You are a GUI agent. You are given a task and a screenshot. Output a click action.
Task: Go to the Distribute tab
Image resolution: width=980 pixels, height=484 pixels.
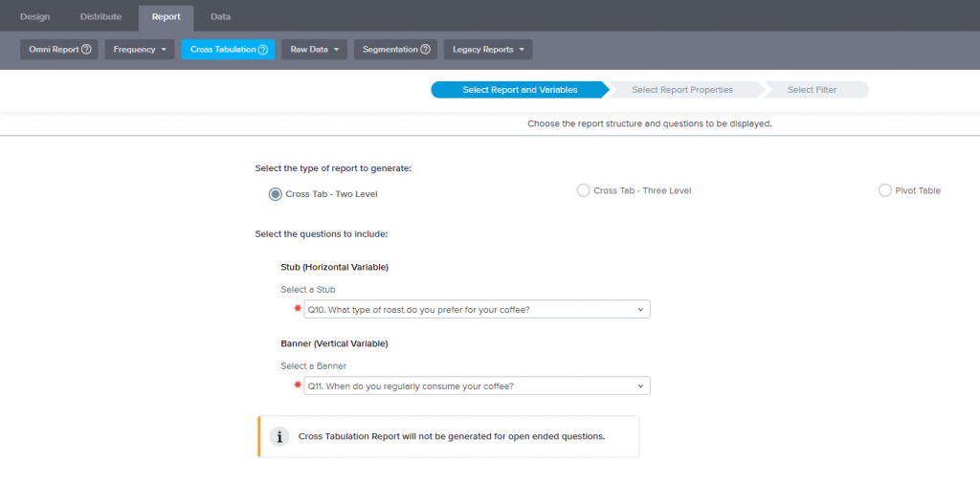tap(100, 16)
